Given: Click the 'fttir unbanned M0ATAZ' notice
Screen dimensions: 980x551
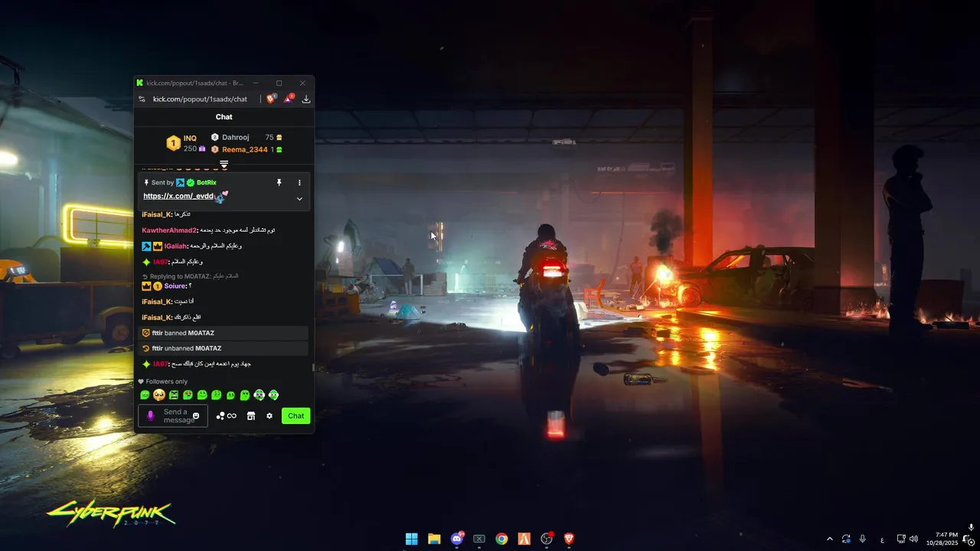Looking at the screenshot, I should (x=224, y=348).
